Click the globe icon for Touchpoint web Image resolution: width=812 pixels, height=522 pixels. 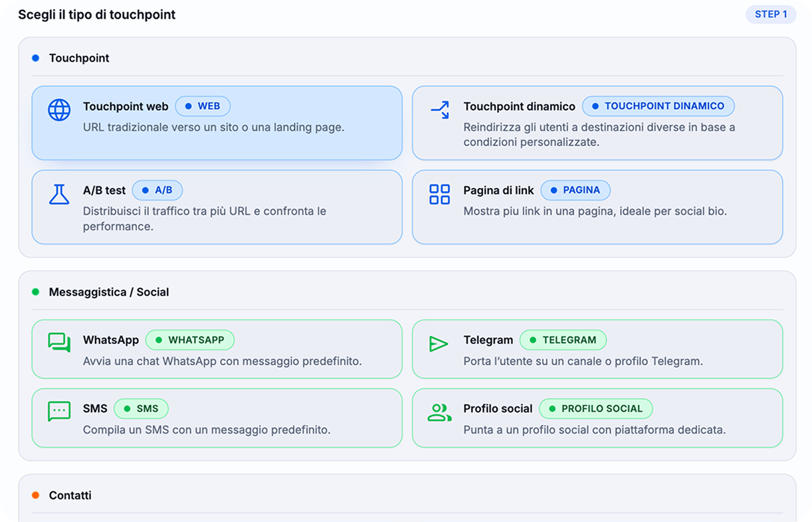[x=59, y=110]
